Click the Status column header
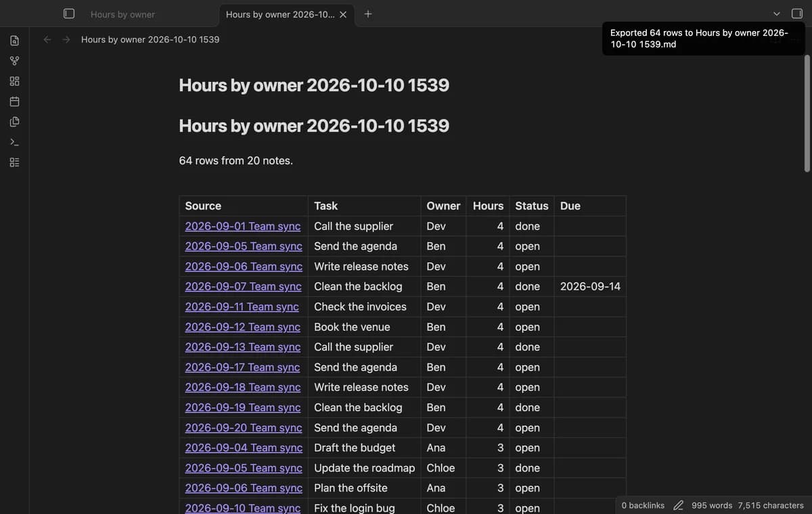This screenshot has width=812, height=514. (532, 206)
